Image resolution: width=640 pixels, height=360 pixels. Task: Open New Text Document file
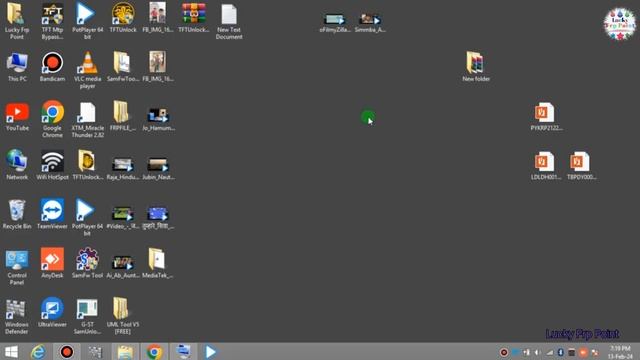pos(229,21)
